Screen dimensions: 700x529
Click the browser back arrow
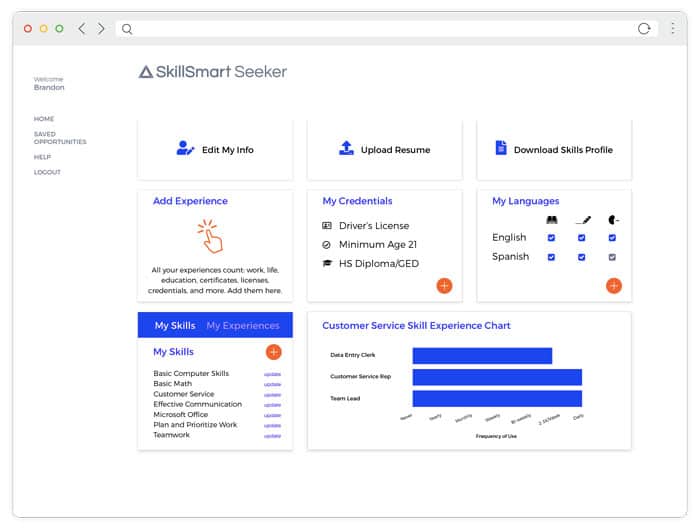coord(82,29)
